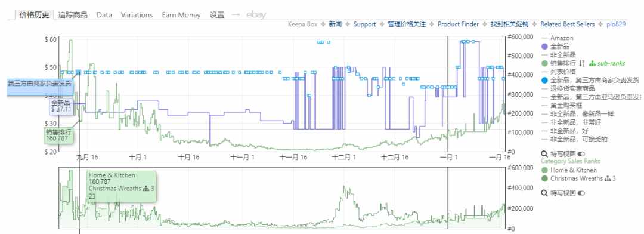
Task: Open the Product Finder link
Action: click(x=458, y=24)
